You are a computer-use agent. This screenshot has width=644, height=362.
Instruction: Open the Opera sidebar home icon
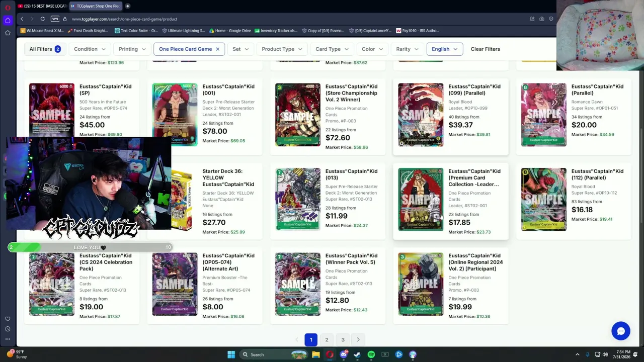(x=8, y=20)
